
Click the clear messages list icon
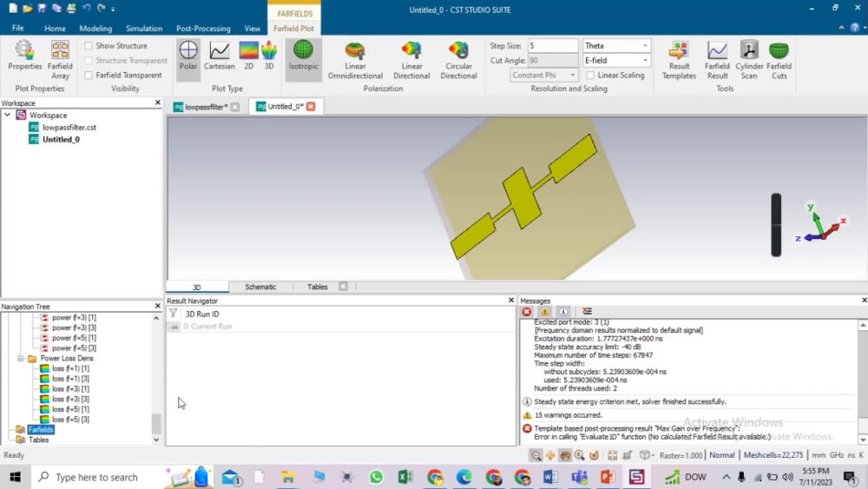click(587, 311)
